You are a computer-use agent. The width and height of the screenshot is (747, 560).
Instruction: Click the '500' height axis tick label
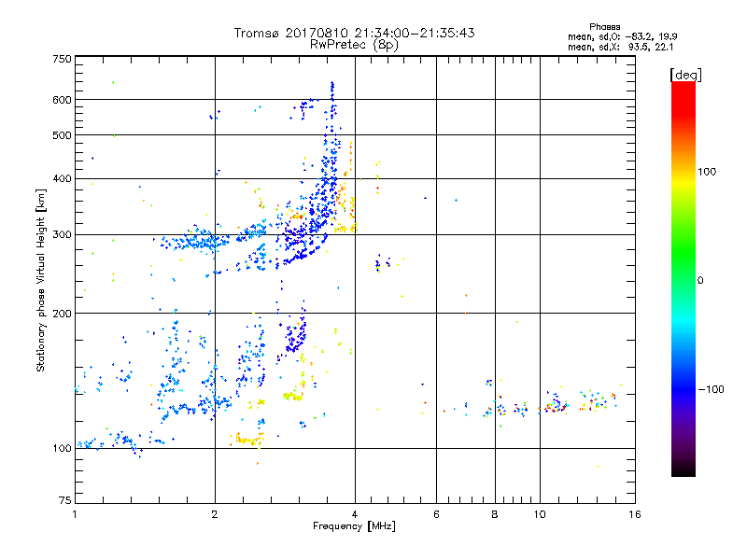click(x=62, y=135)
